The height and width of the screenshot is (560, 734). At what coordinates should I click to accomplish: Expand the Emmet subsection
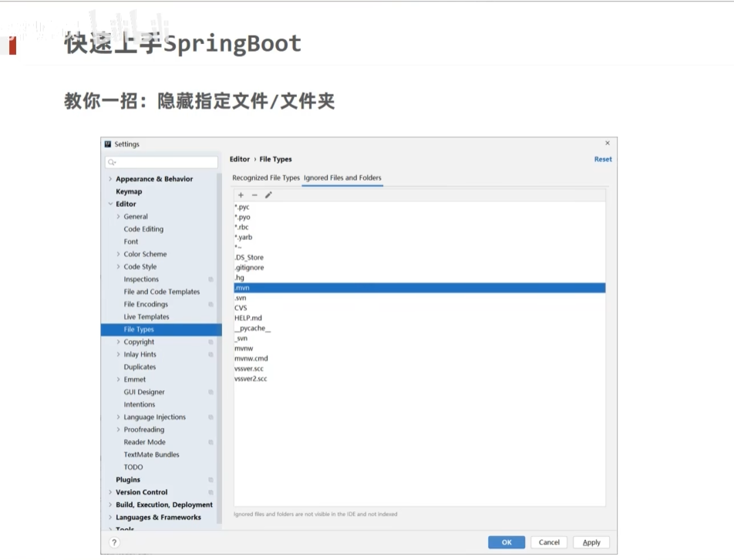pos(119,380)
